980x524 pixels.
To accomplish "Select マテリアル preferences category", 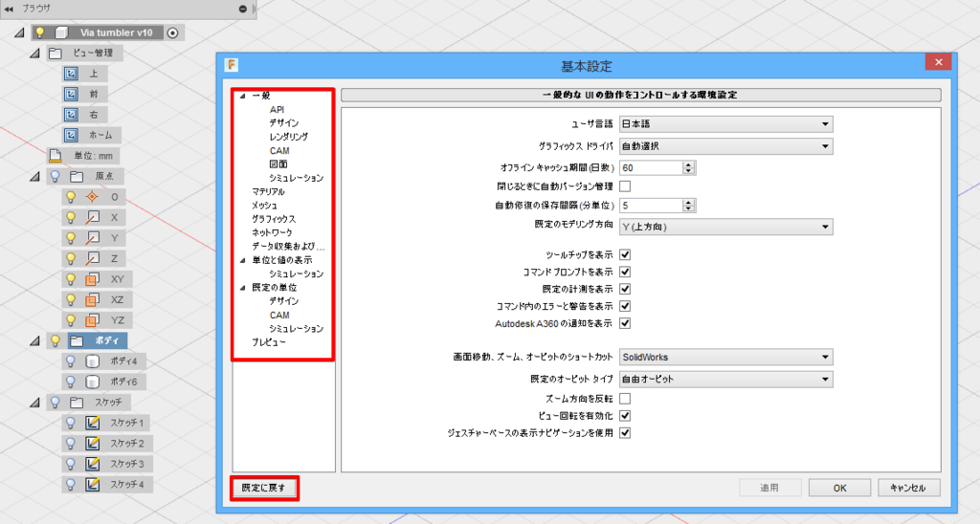I will pos(268,192).
